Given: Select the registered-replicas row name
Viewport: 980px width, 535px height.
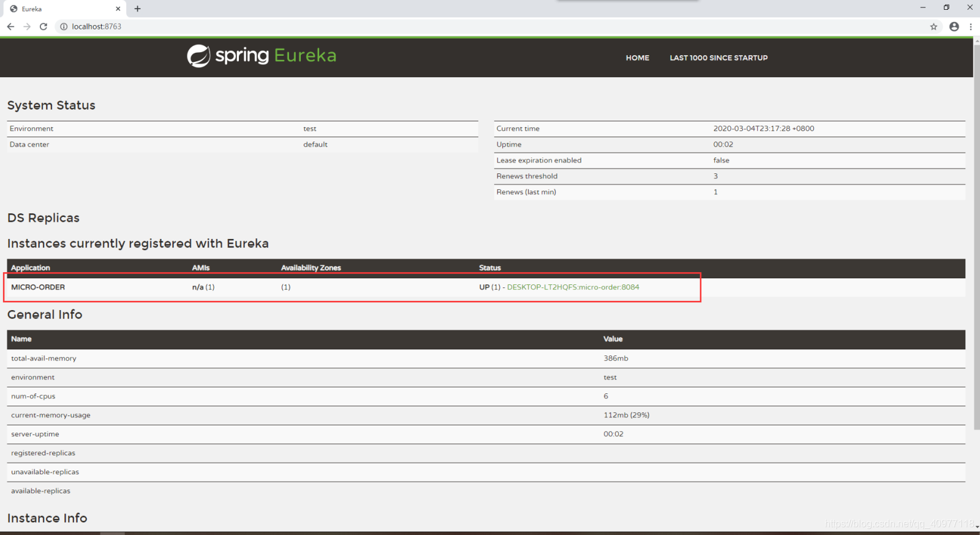Looking at the screenshot, I should (x=43, y=453).
